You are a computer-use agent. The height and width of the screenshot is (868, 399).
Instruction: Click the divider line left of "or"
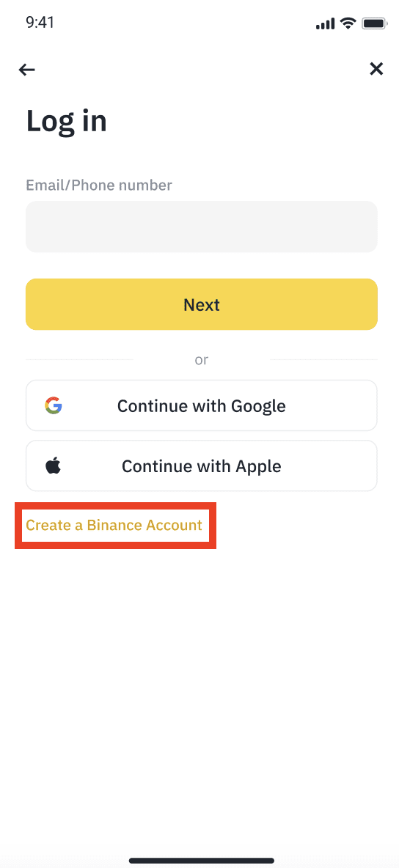(x=79, y=360)
